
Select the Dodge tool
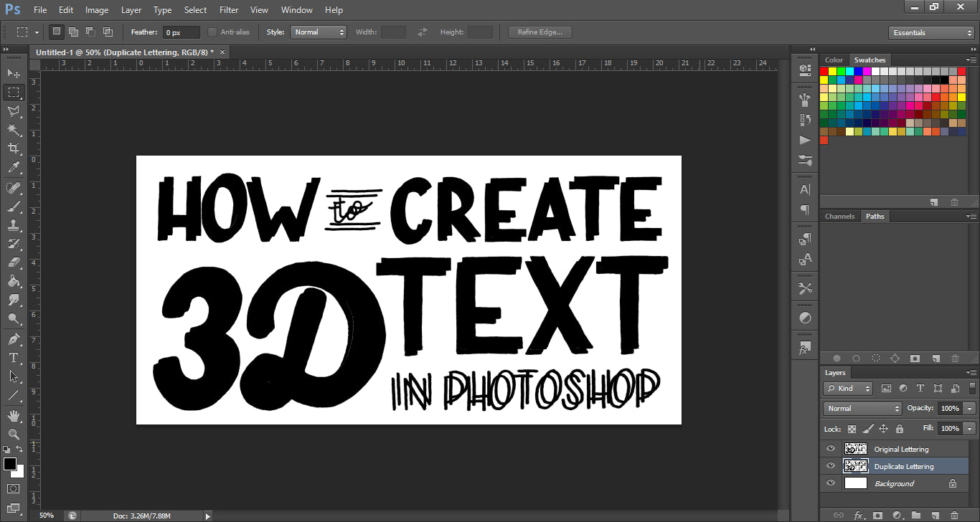14,318
